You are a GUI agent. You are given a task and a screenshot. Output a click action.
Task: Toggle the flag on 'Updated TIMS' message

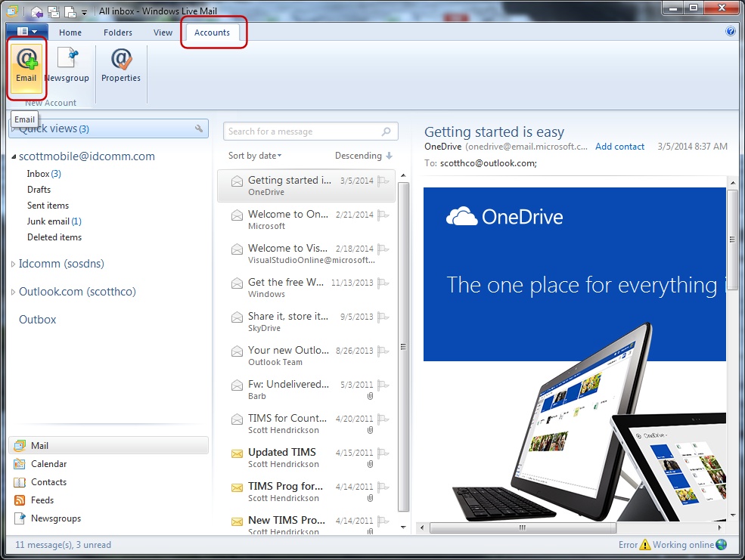(383, 453)
